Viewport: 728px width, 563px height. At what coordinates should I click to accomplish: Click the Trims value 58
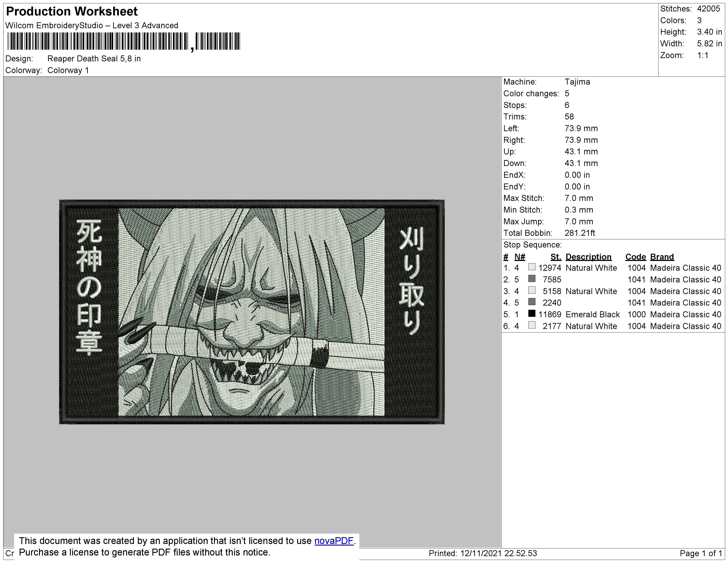(x=569, y=117)
